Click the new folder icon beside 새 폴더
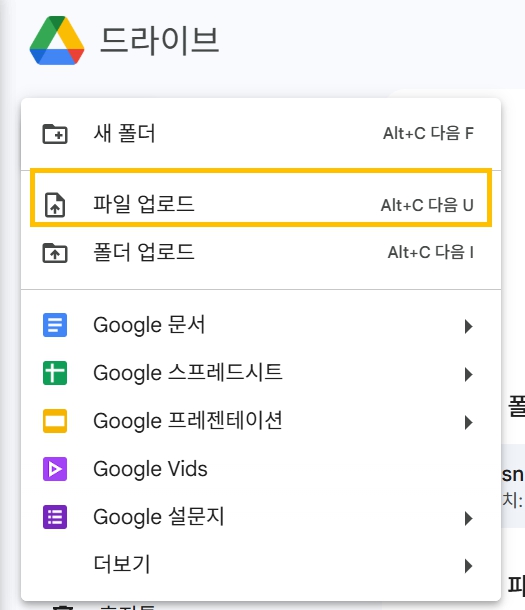The height and width of the screenshot is (610, 525). pos(55,134)
